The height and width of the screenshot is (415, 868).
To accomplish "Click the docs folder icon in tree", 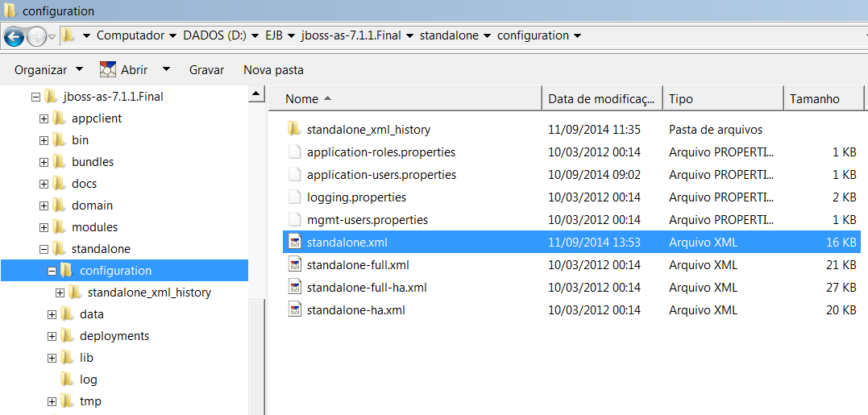I will pos(59,183).
